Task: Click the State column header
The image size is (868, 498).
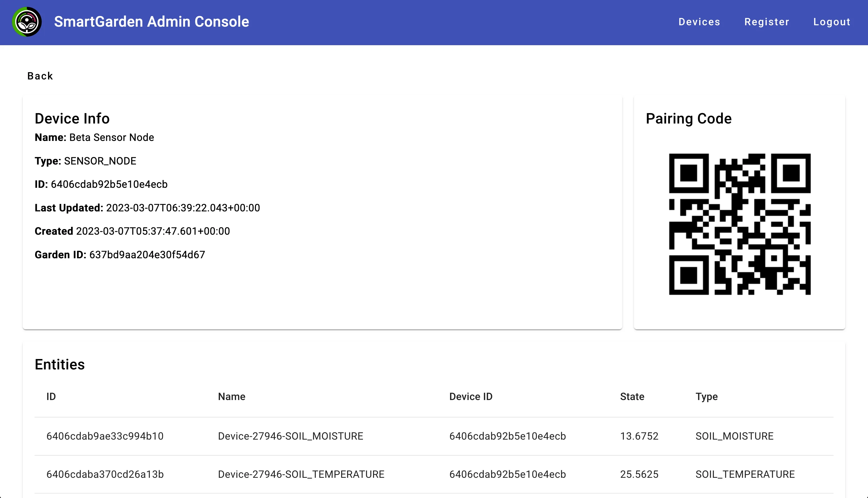Action: click(631, 396)
